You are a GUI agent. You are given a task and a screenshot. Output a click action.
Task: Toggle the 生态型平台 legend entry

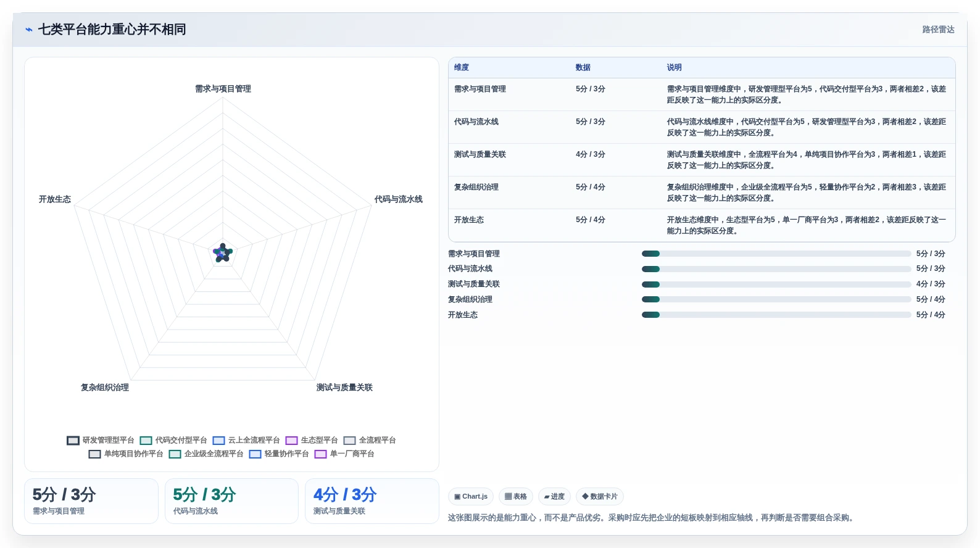pyautogui.click(x=312, y=441)
